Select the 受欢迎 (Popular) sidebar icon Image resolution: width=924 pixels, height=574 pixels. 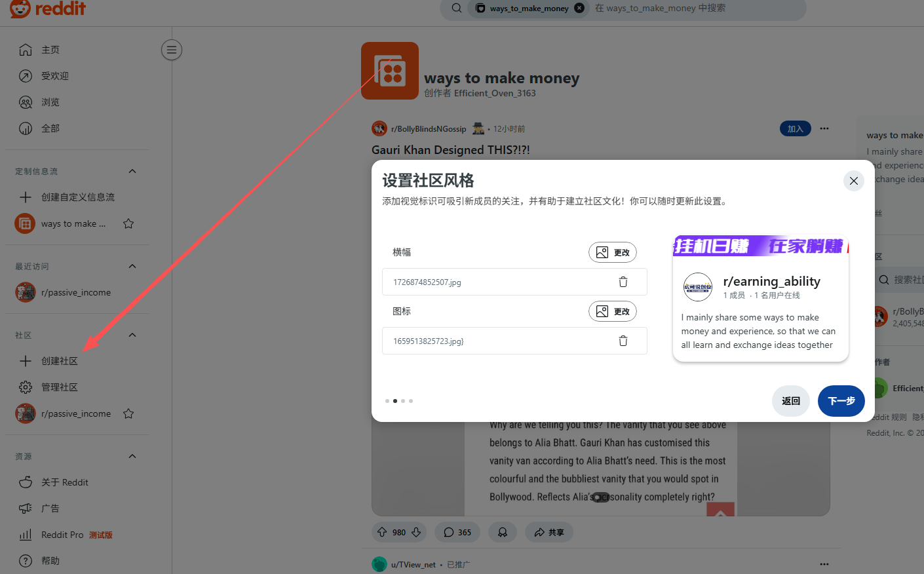[25, 75]
